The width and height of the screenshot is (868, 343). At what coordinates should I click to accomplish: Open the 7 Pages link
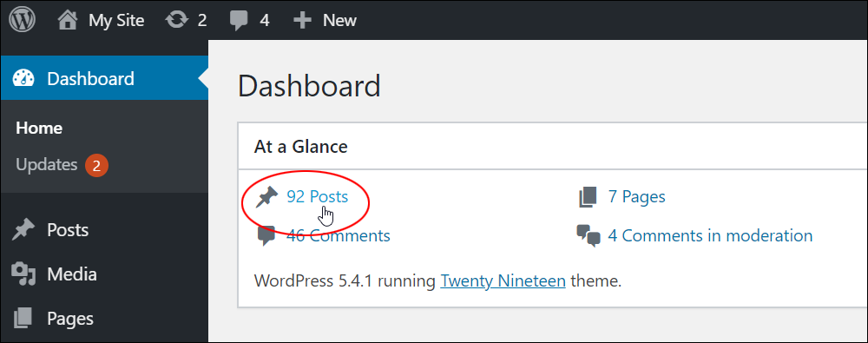636,197
